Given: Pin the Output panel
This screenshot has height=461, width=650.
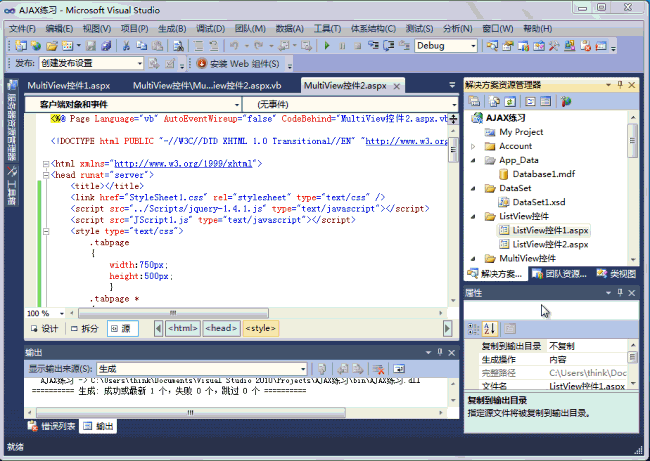Looking at the screenshot, I should coord(440,352).
